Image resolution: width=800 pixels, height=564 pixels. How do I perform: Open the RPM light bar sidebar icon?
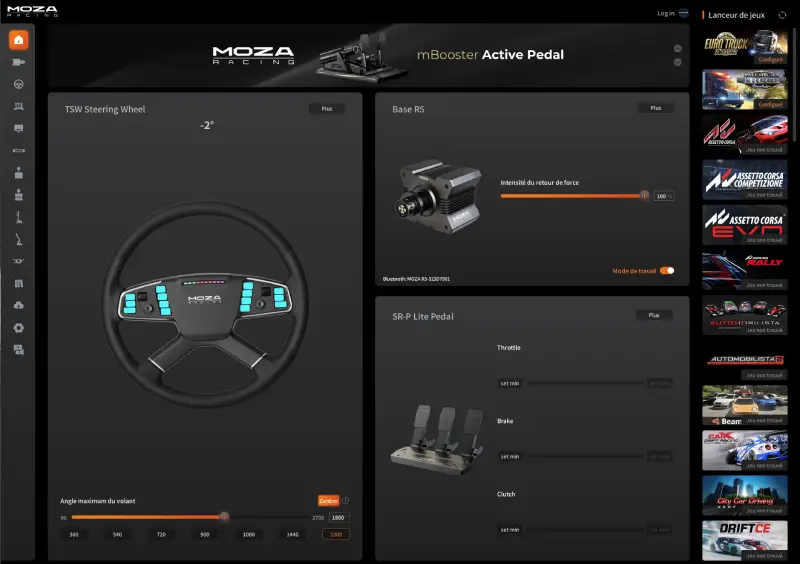tap(18, 151)
